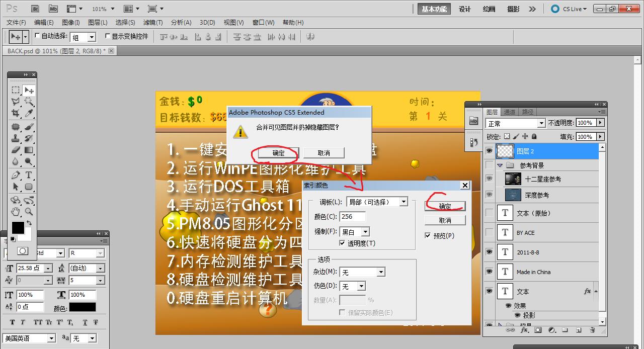Confirm merge with 确定 in alert
The image size is (644, 349).
tap(278, 153)
